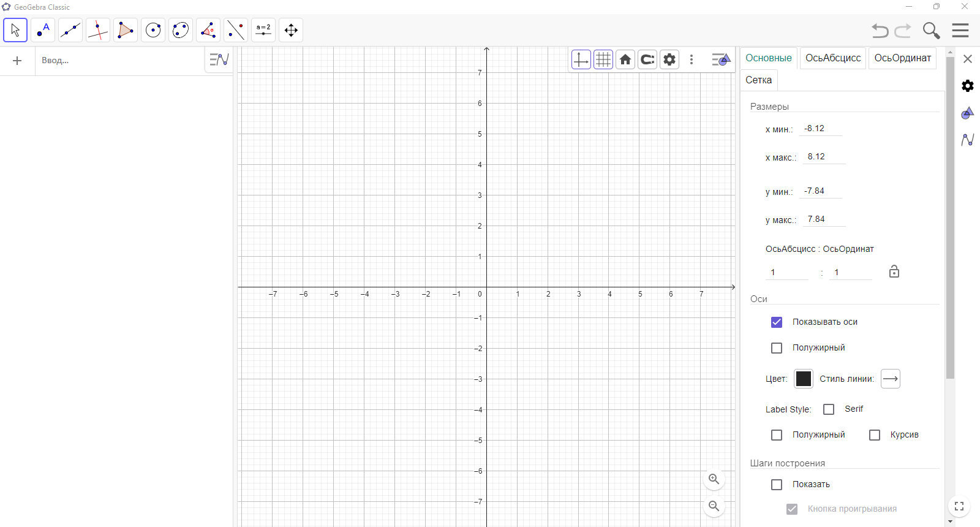Click the point capturing magnet icon
Viewport: 980px width, 527px height.
(647, 59)
